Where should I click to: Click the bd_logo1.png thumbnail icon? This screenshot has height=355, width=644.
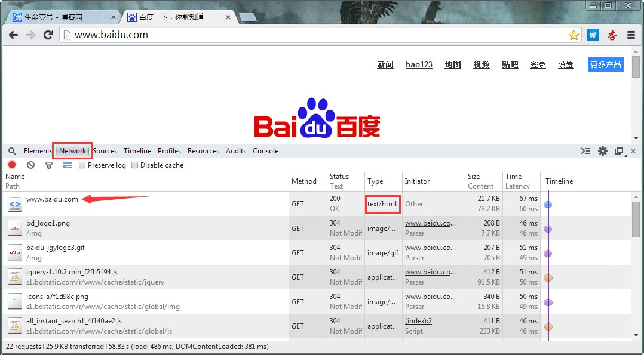(15, 228)
